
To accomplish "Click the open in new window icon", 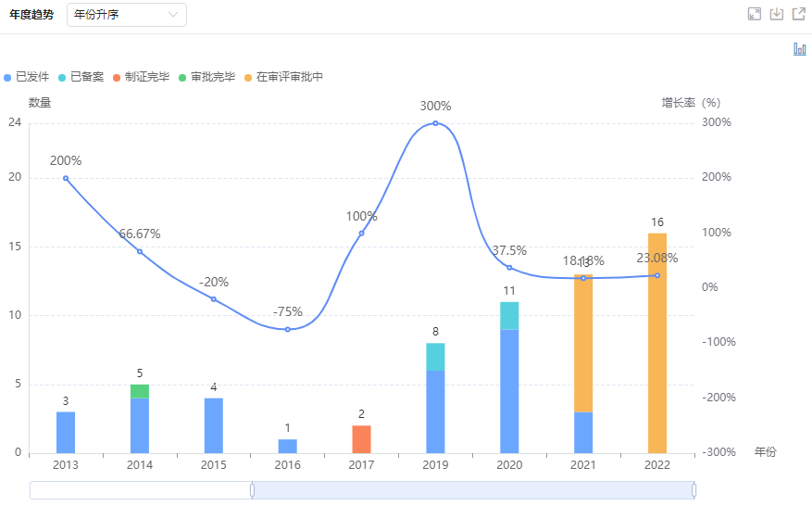I will [x=798, y=14].
